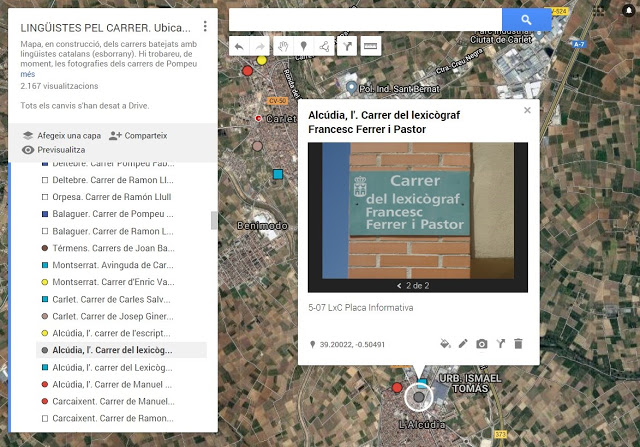Viewport: 640px width, 447px height.
Task: Click the cyan square marker near Carlet
Action: click(x=278, y=174)
